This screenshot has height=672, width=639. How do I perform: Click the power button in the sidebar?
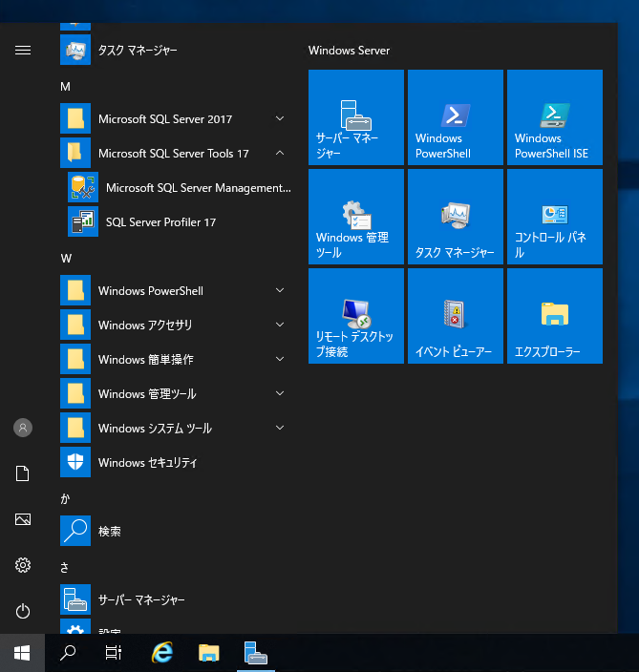click(x=23, y=611)
